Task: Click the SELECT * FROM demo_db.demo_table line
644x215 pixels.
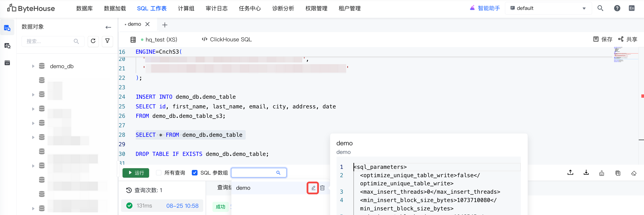Action: [x=189, y=135]
